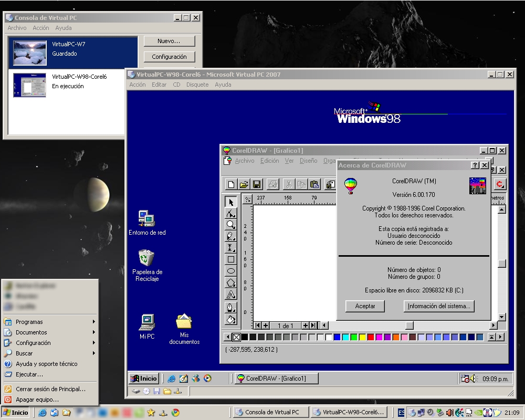525x420 pixels.
Task: Click the ES language indicator in host taskbar
Action: (x=401, y=412)
